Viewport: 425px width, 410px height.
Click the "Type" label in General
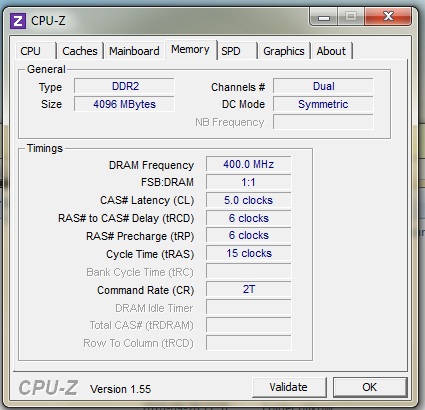coord(50,88)
